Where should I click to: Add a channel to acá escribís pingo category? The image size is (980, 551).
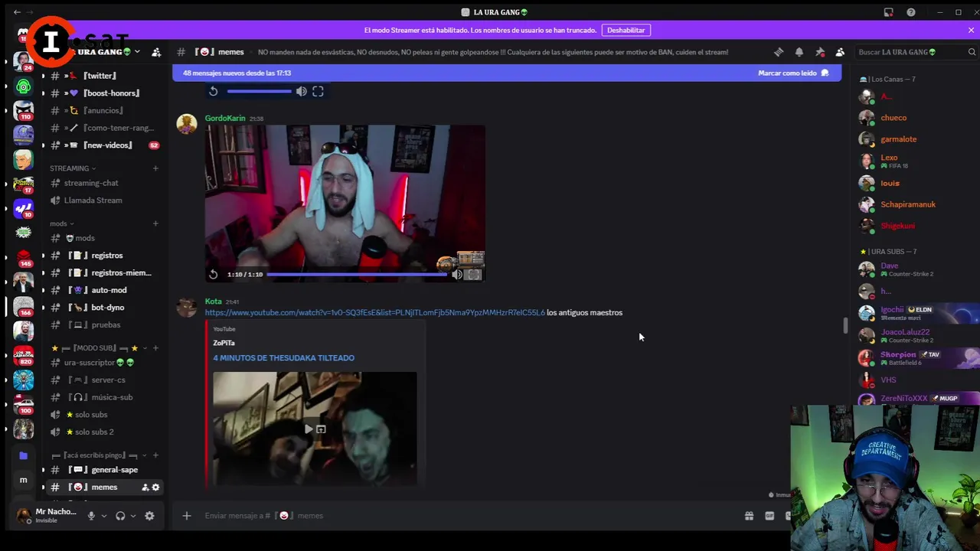click(x=155, y=455)
